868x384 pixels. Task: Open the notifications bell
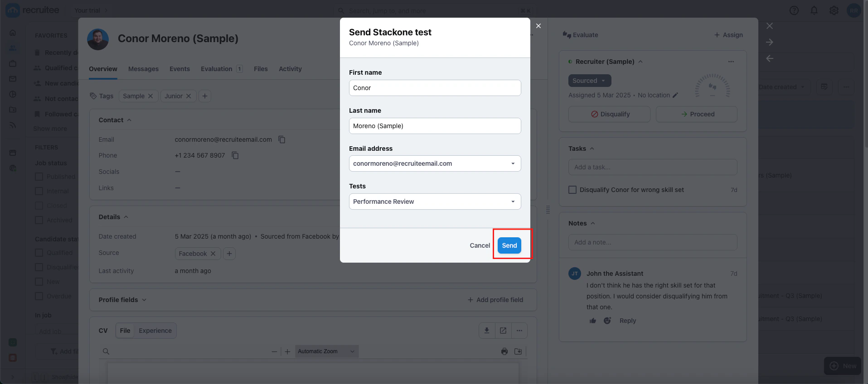tap(814, 10)
